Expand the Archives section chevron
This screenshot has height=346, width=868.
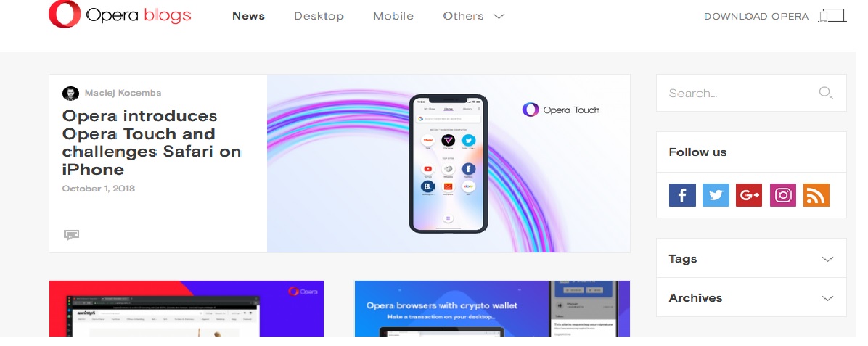point(827,298)
